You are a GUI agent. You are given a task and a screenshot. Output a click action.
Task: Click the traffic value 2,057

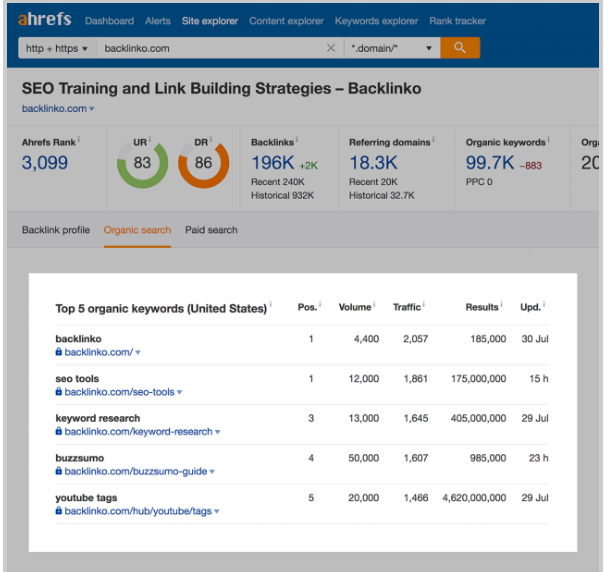tap(416, 339)
